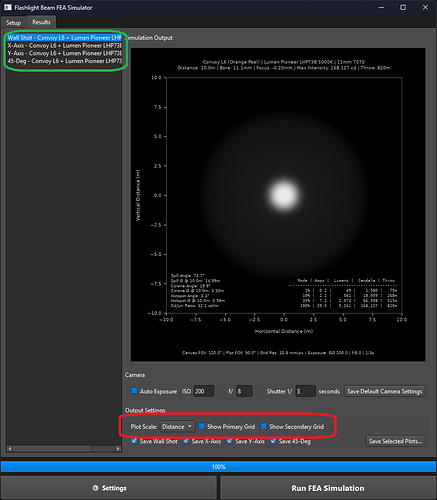The width and height of the screenshot is (437, 500).
Task: Enable Show Primary Grid
Action: [201, 426]
